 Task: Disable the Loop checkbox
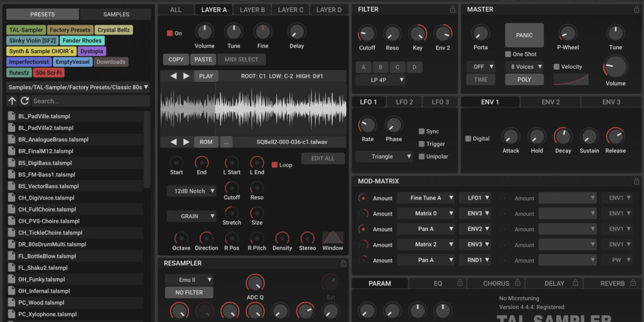[275, 165]
